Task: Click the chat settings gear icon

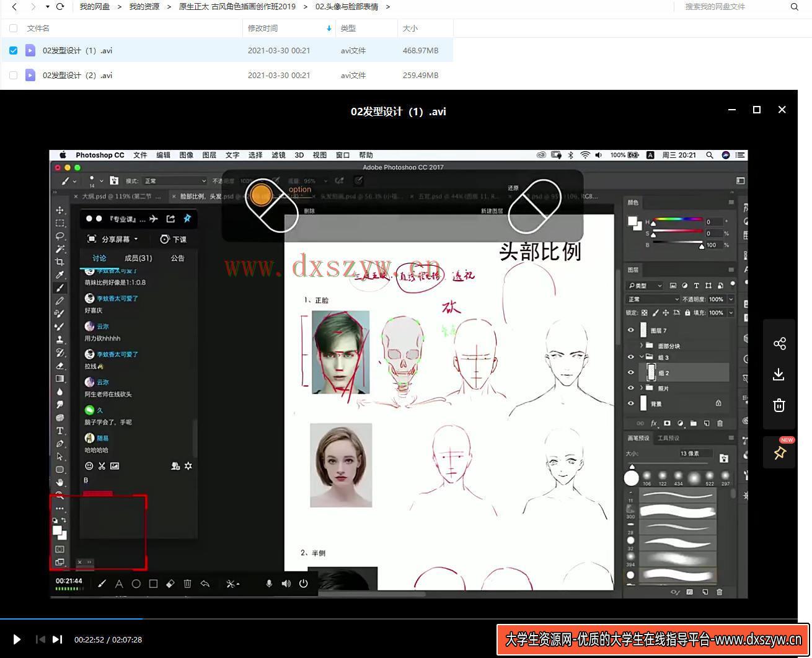Action: point(188,466)
